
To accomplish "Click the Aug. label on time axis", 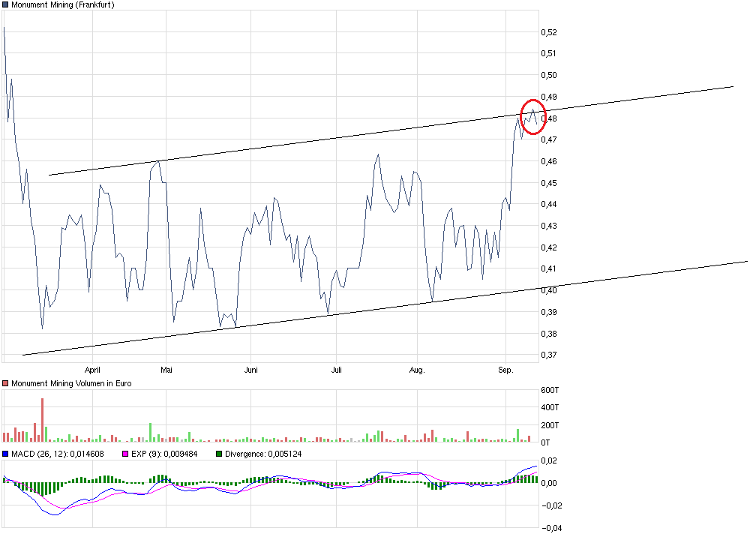I will tap(417, 370).
